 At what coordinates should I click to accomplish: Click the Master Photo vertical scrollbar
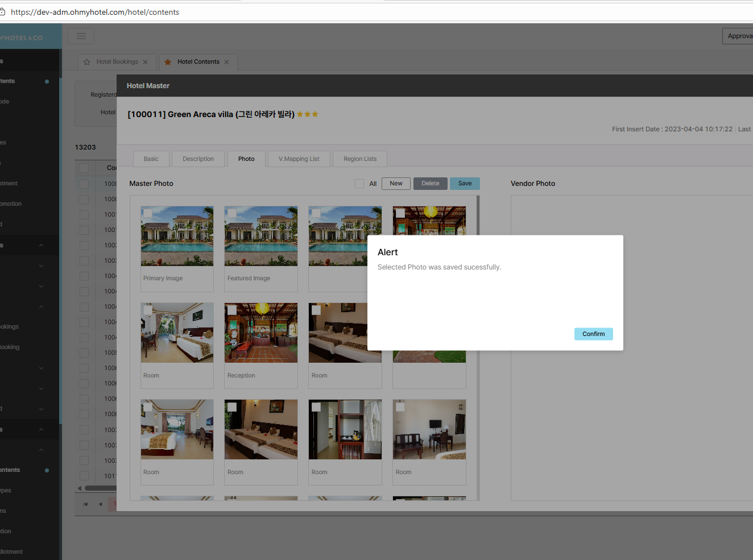[478, 347]
